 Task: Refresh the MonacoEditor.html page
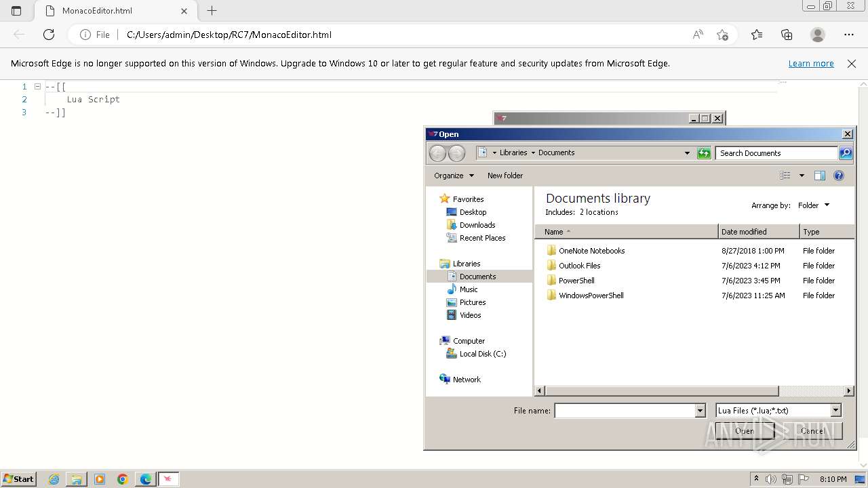[x=49, y=35]
